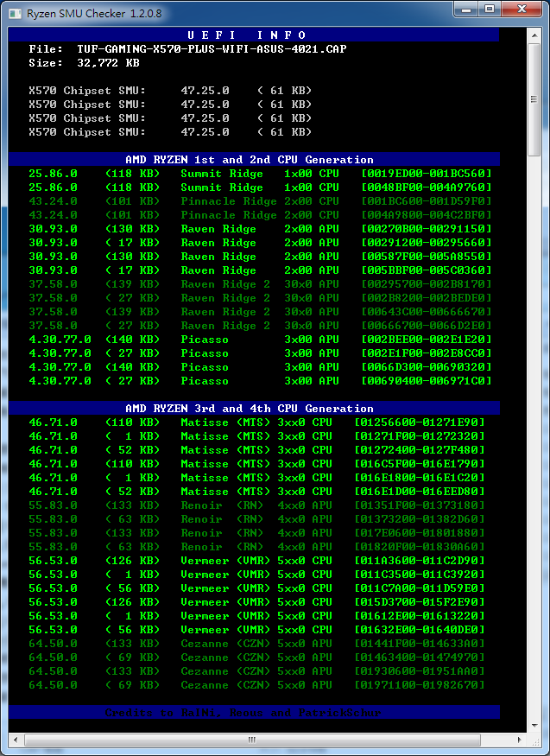Click the last X570 Chipset SMU line
The image size is (550, 756).
click(170, 132)
